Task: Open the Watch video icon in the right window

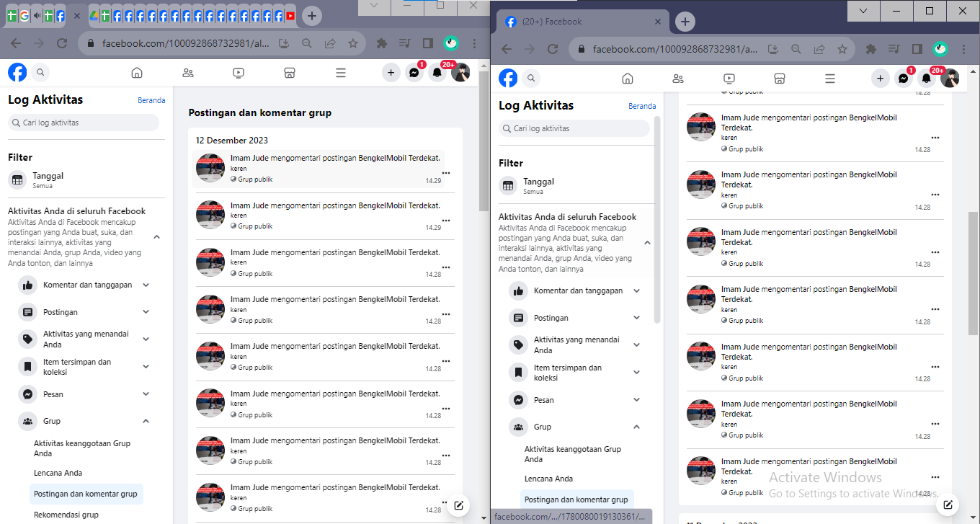Action: point(729,79)
